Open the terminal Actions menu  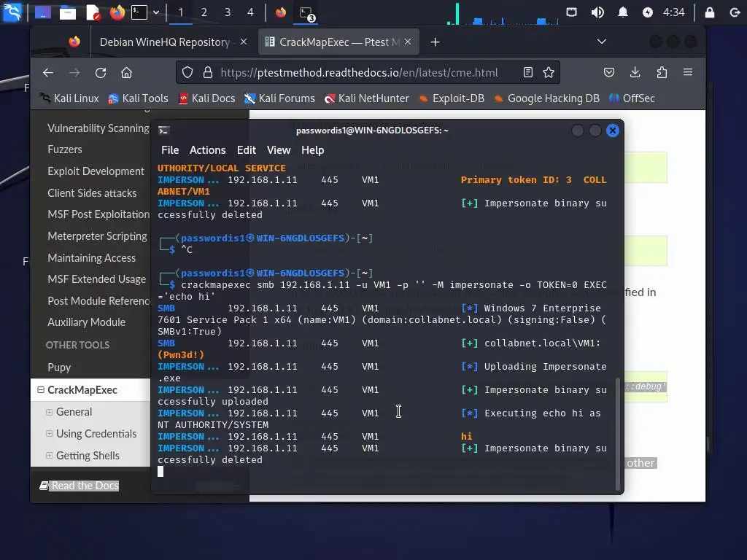208,150
